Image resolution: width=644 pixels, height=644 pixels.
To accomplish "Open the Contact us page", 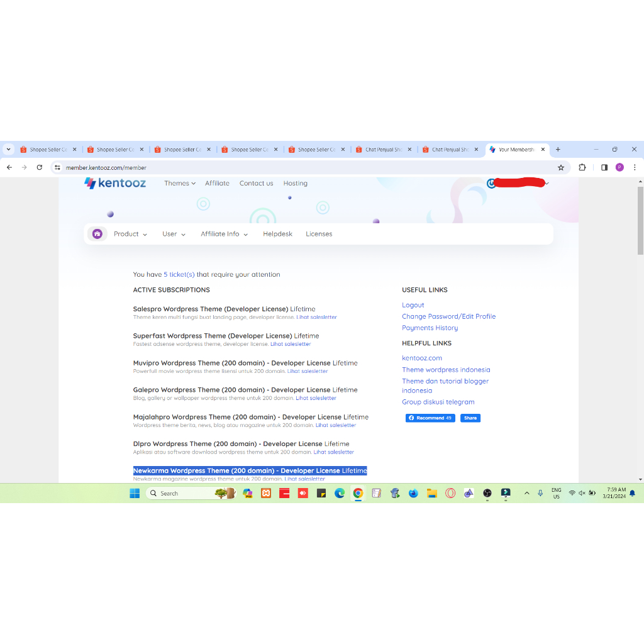I will (x=257, y=183).
